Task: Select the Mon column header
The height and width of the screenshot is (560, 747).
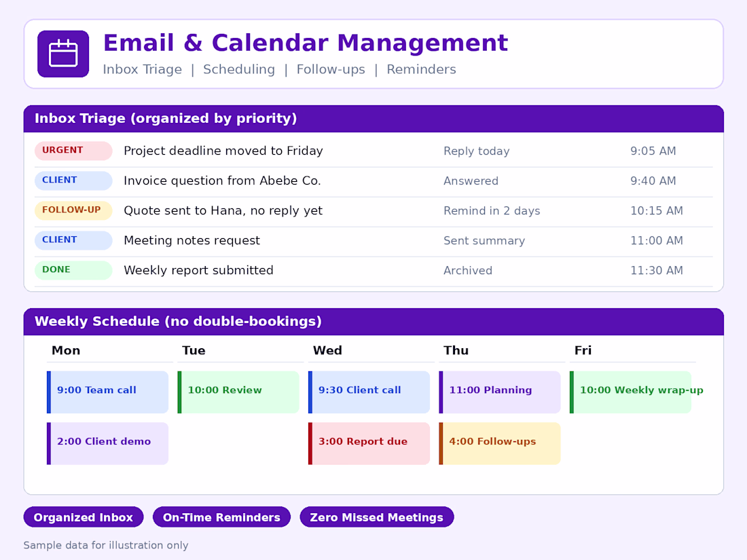Action: coord(66,350)
